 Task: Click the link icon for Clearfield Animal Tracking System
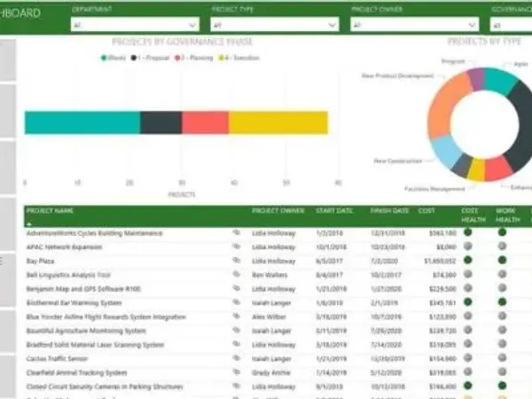[x=237, y=373]
